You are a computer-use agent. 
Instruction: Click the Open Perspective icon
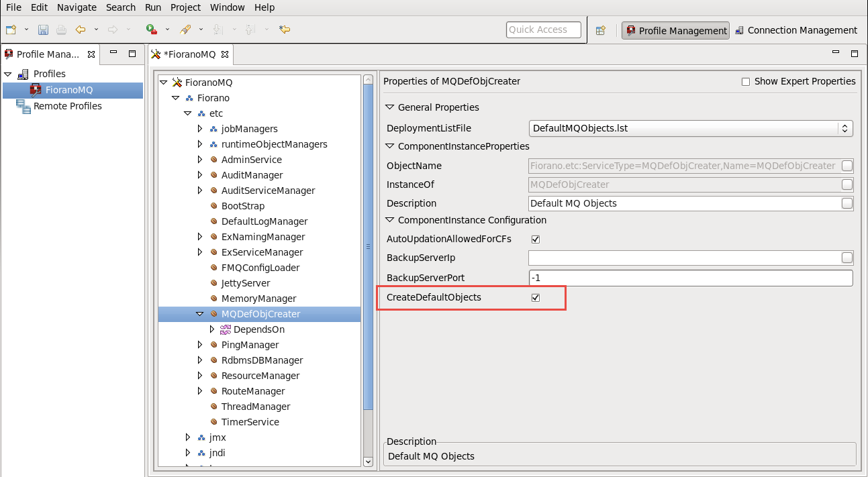tap(601, 30)
